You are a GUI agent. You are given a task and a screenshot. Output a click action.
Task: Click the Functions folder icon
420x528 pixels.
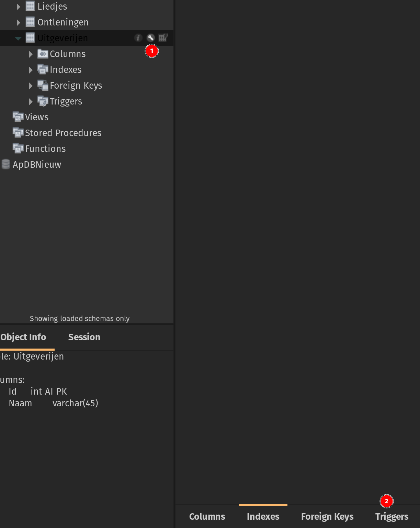[x=18, y=148]
